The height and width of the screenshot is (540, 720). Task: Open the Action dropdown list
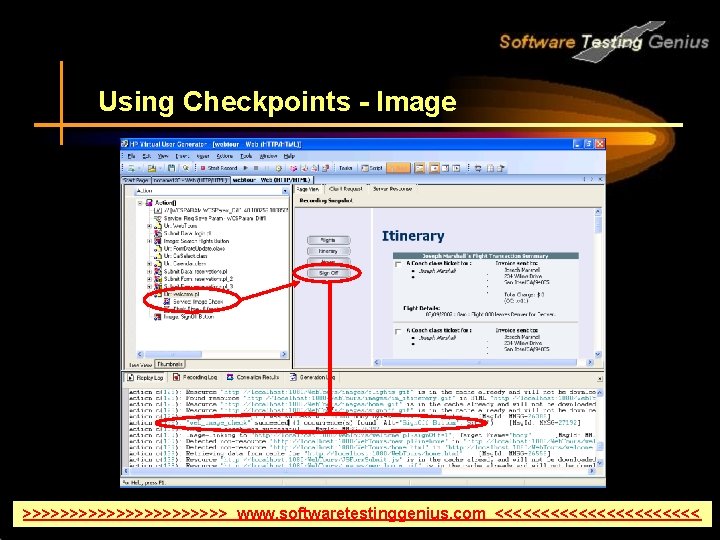(285, 191)
